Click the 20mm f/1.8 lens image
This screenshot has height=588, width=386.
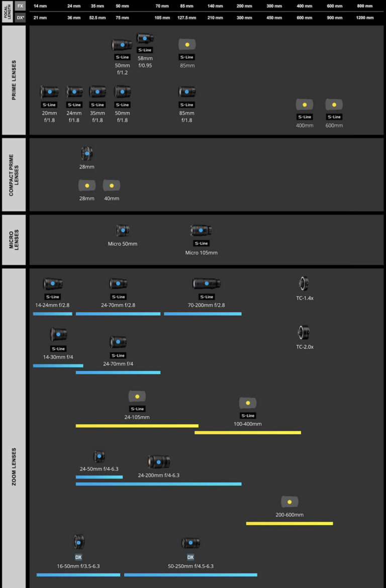[x=49, y=92]
